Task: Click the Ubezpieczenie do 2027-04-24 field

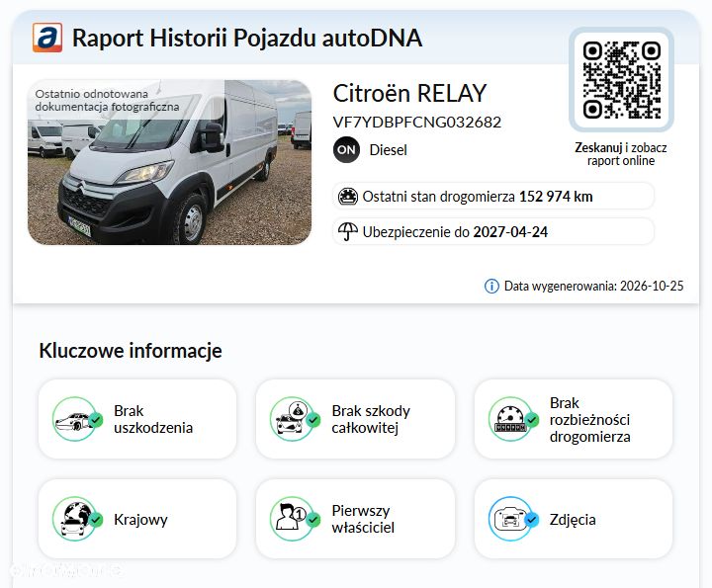Action: click(493, 232)
